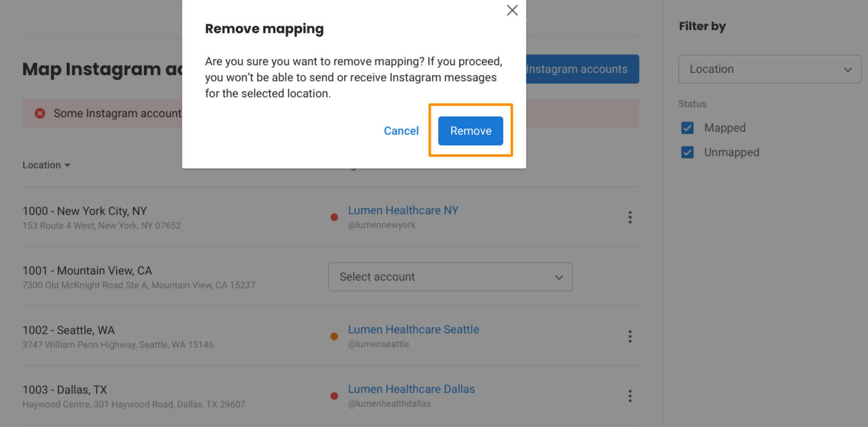Open Lumen Healthcare NY account link

pyautogui.click(x=403, y=210)
